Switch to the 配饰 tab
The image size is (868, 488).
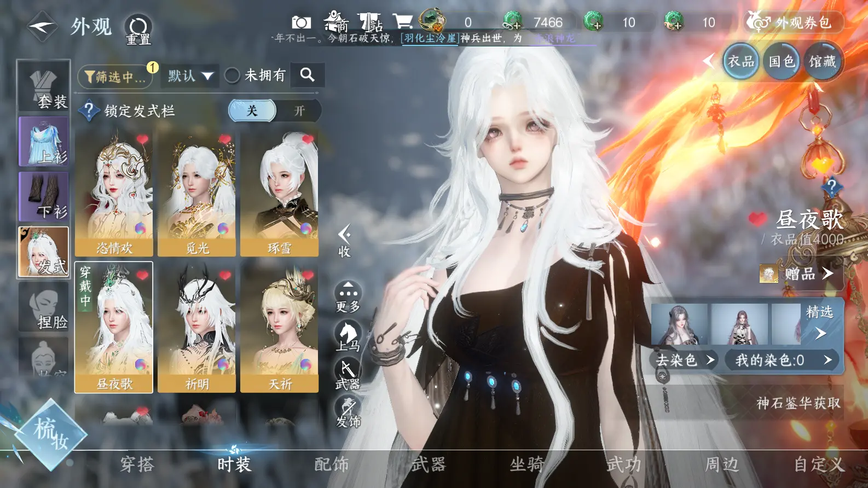point(332,464)
